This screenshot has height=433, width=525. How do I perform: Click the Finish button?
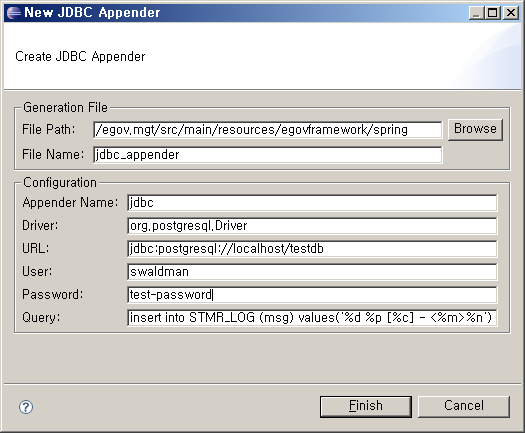click(x=366, y=407)
